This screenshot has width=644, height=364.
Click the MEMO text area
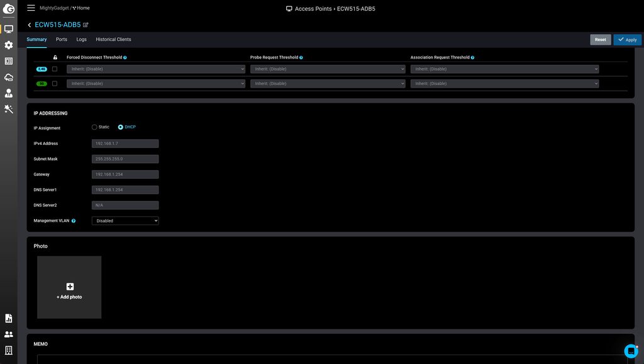(332, 359)
